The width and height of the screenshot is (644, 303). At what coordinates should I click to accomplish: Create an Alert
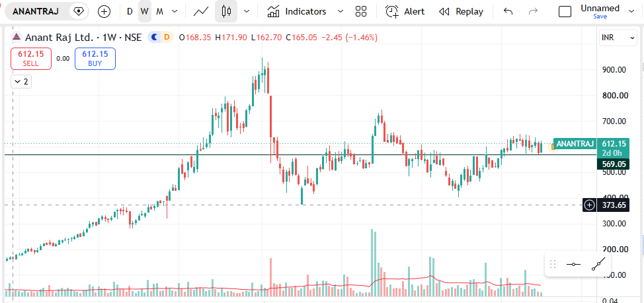pos(405,11)
